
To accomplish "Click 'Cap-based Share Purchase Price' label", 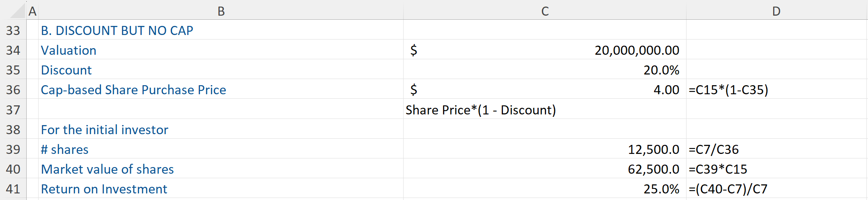I will pos(133,90).
